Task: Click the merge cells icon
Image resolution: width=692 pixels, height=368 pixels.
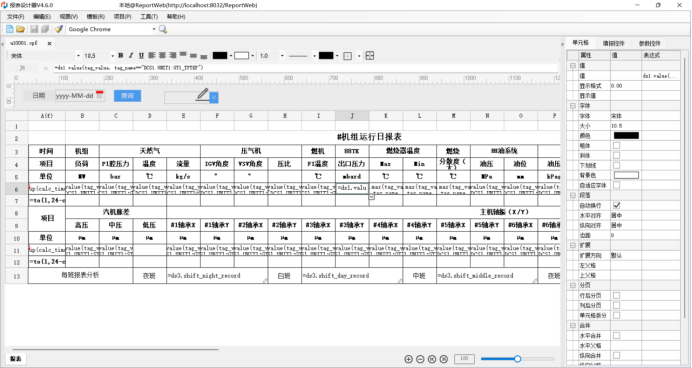Action: pyautogui.click(x=370, y=56)
